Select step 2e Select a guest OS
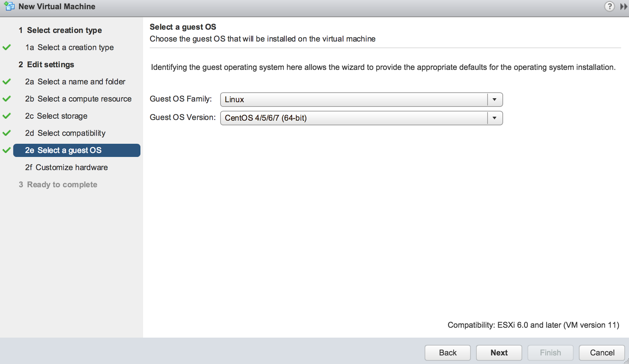This screenshot has height=364, width=629. 77,150
